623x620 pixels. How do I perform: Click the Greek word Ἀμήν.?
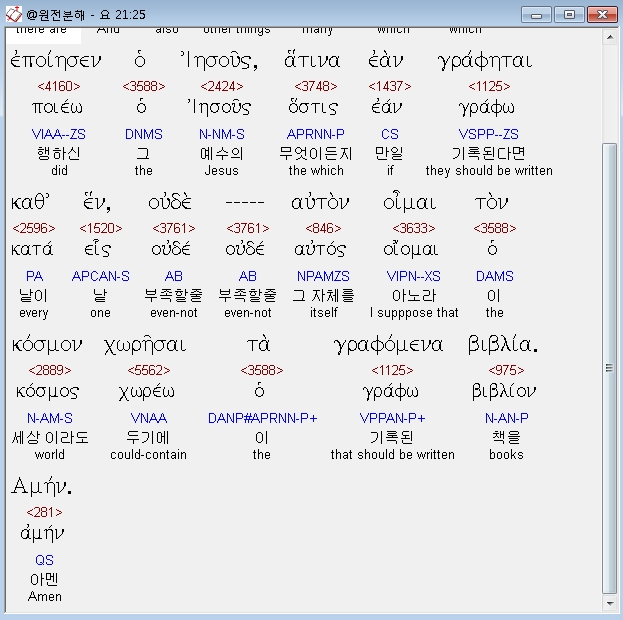point(42,486)
